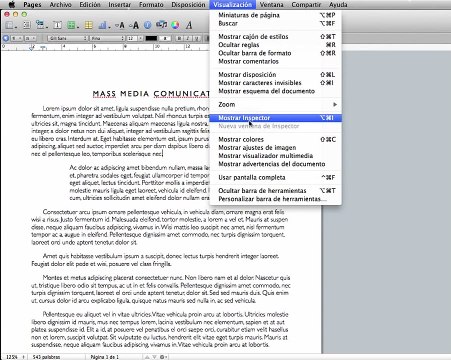
Task: Open the Ventana menu
Action: click(271, 5)
